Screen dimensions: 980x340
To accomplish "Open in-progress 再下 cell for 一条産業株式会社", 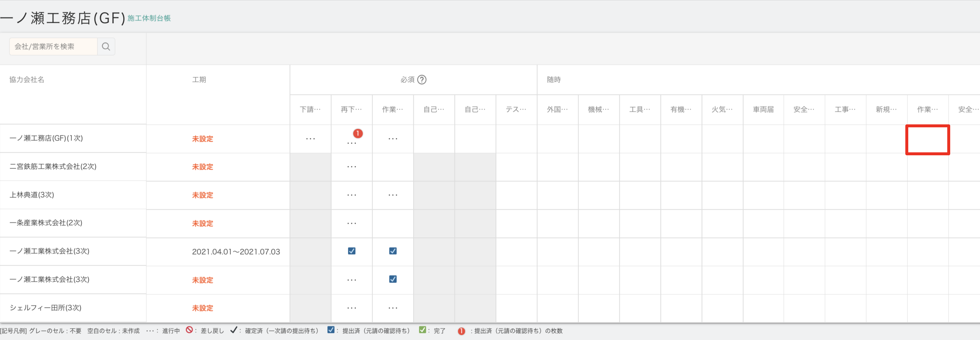I will click(352, 223).
